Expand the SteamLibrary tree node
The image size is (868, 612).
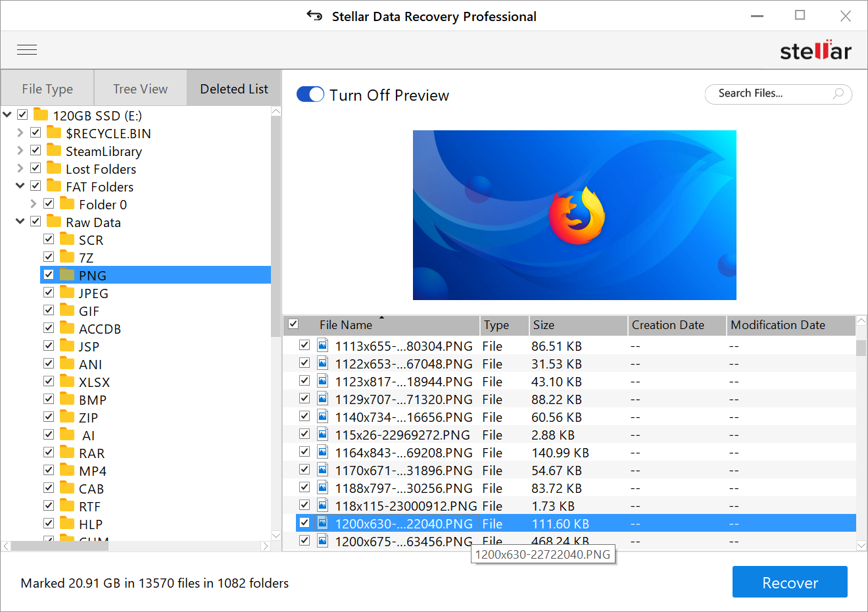[20, 151]
